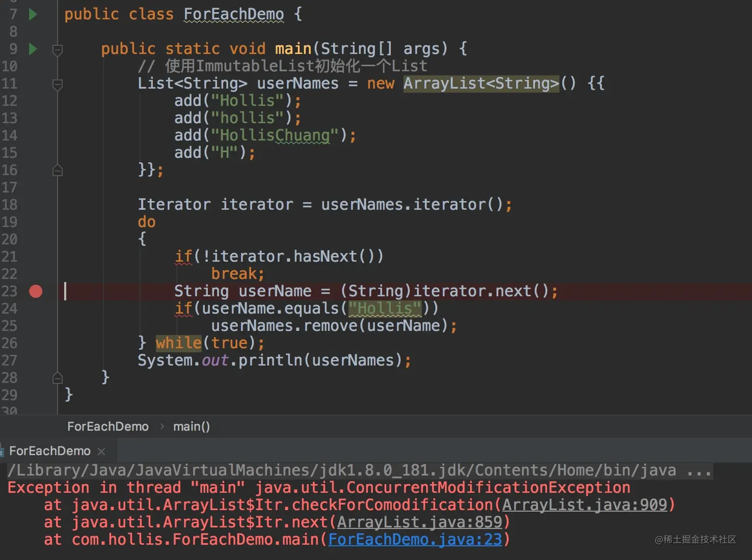
Task: Click the highlighted while keyword on line 26
Action: point(179,343)
